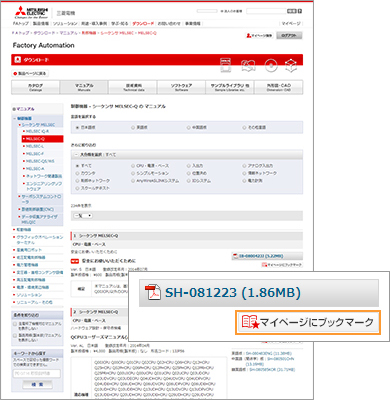
Task: Click into the top site search field
Action: coord(266,11)
